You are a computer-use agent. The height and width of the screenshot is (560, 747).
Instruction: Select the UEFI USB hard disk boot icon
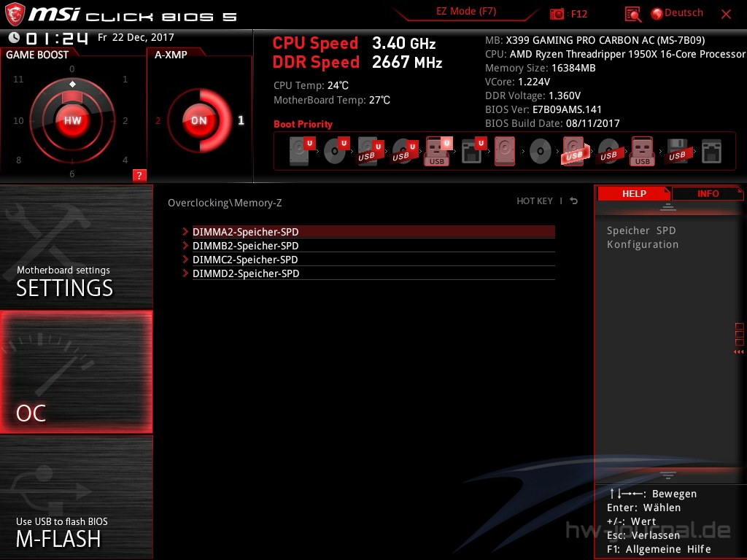pos(370,150)
